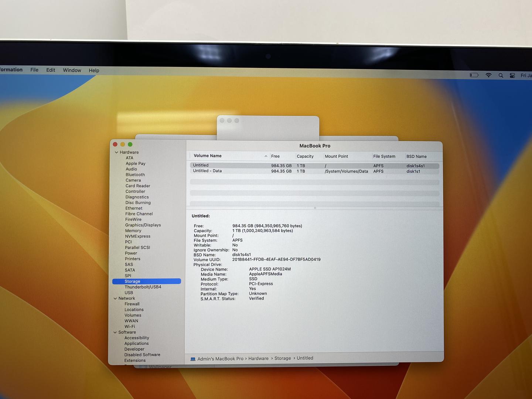Click the Volume UUID value text
Image resolution: width=532 pixels, height=399 pixels.
(x=276, y=259)
